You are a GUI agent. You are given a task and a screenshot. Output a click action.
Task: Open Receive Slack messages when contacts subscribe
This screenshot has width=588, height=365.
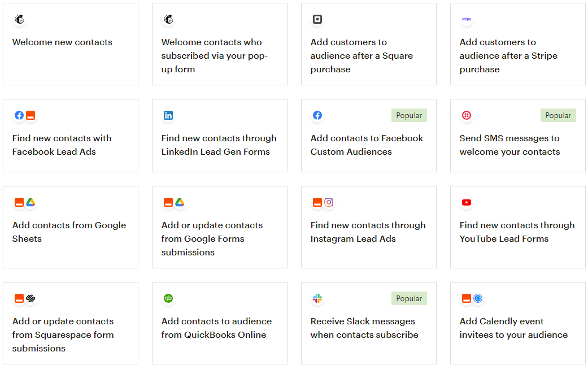tap(369, 323)
